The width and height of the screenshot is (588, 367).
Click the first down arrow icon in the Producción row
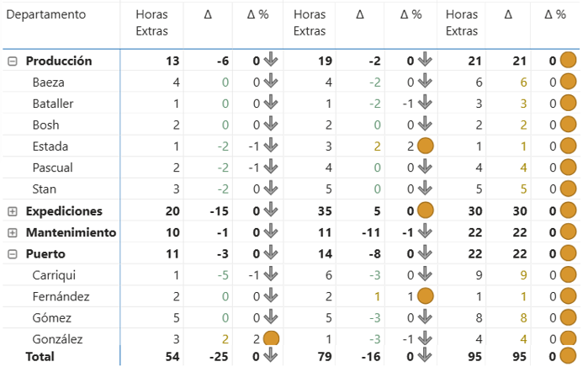(270, 60)
